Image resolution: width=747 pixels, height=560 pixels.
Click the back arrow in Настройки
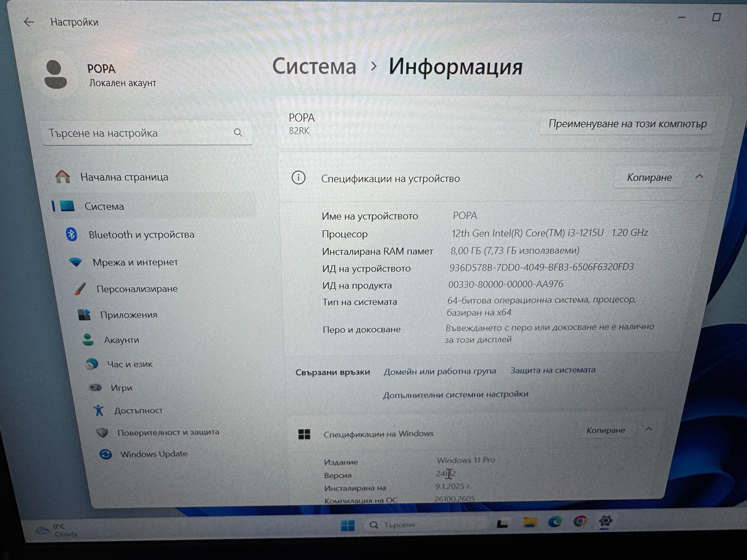pos(29,22)
